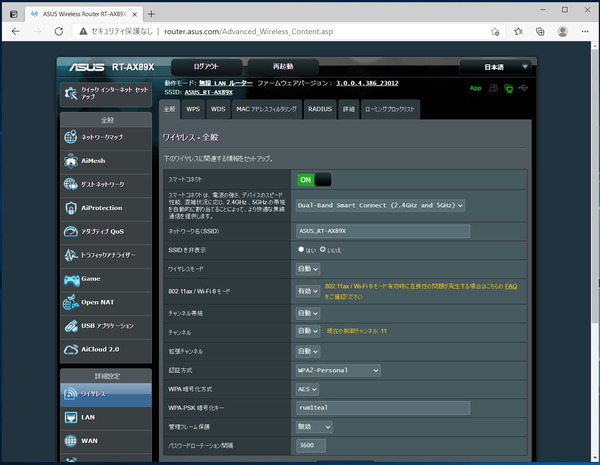Switch to the 詳細 tab
The width and height of the screenshot is (600, 465).
click(349, 109)
